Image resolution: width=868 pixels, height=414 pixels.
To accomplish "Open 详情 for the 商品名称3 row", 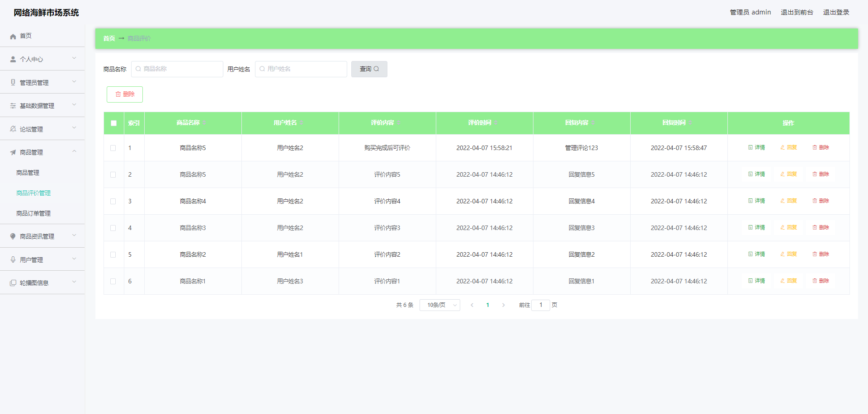I will [x=756, y=227].
